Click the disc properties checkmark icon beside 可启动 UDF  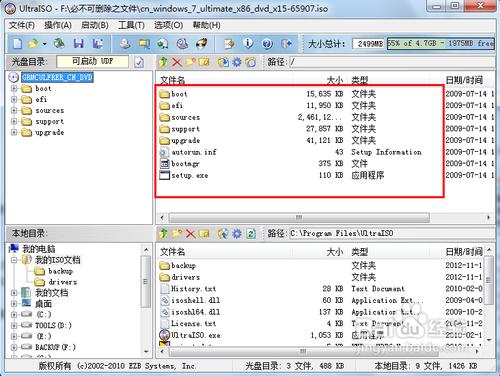(x=139, y=62)
